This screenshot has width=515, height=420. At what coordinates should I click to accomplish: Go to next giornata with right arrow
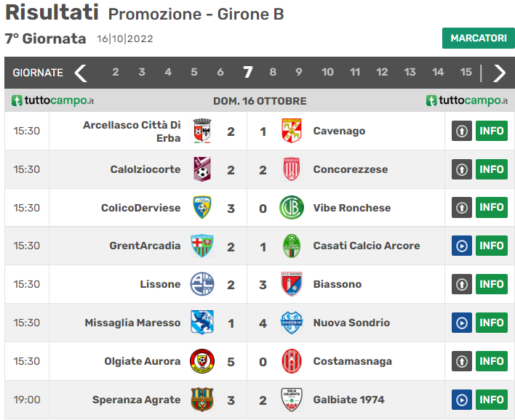500,73
